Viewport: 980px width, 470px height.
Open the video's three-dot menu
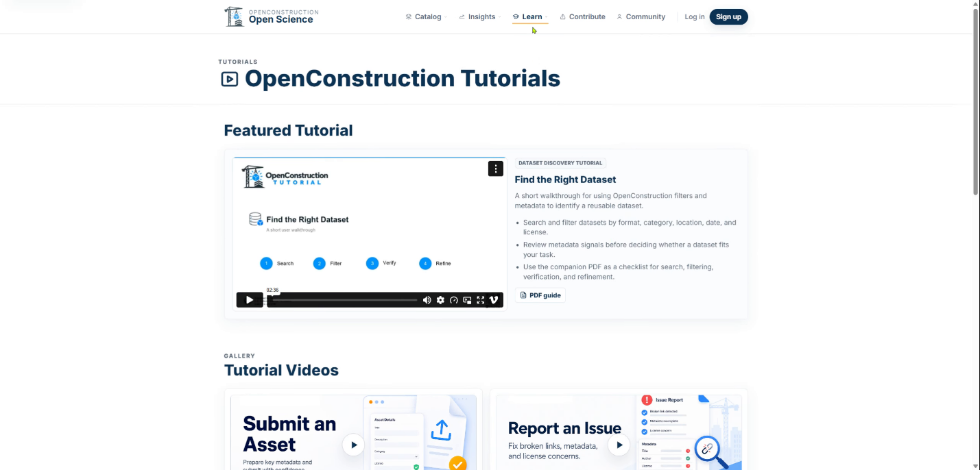point(496,169)
